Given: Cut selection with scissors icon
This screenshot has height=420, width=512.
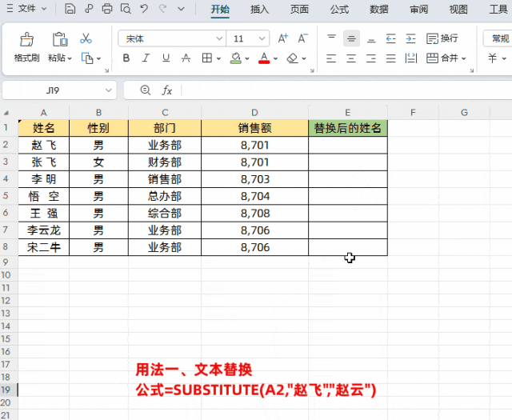Looking at the screenshot, I should [86, 38].
